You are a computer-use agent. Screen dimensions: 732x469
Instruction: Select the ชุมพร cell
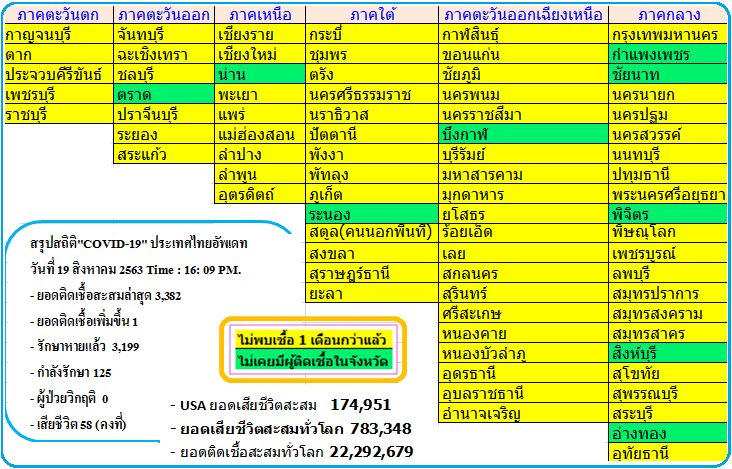coord(372,54)
